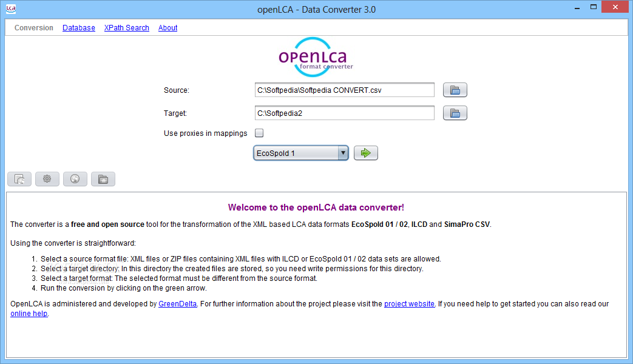Click the home folder toolbar button
Viewport: 633px width, 364px height.
tap(103, 179)
